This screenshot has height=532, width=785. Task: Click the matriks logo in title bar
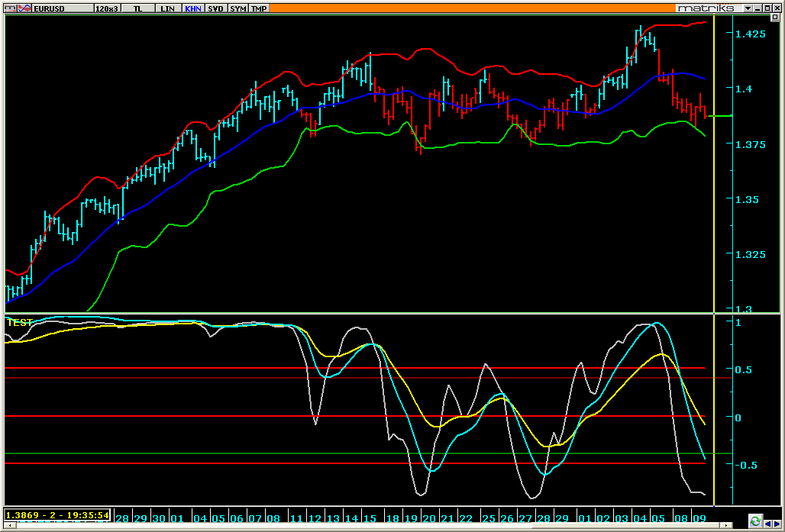coord(705,8)
